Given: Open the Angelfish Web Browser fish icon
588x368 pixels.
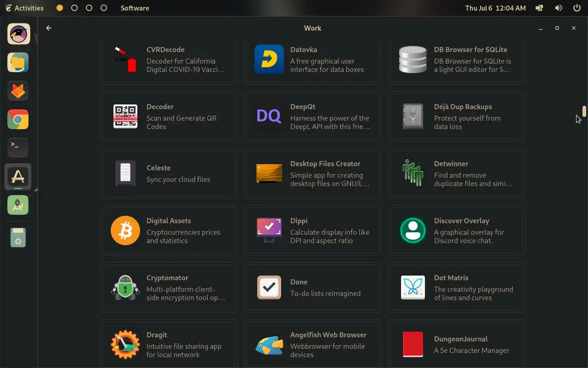Looking at the screenshot, I should click(269, 345).
